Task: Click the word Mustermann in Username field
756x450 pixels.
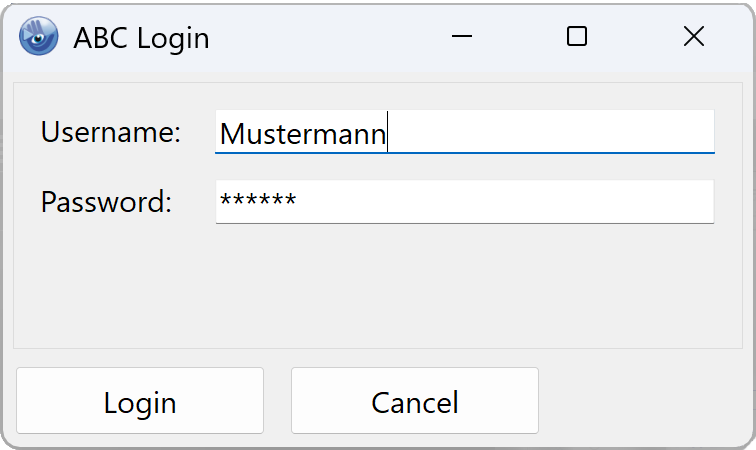Action: 302,134
